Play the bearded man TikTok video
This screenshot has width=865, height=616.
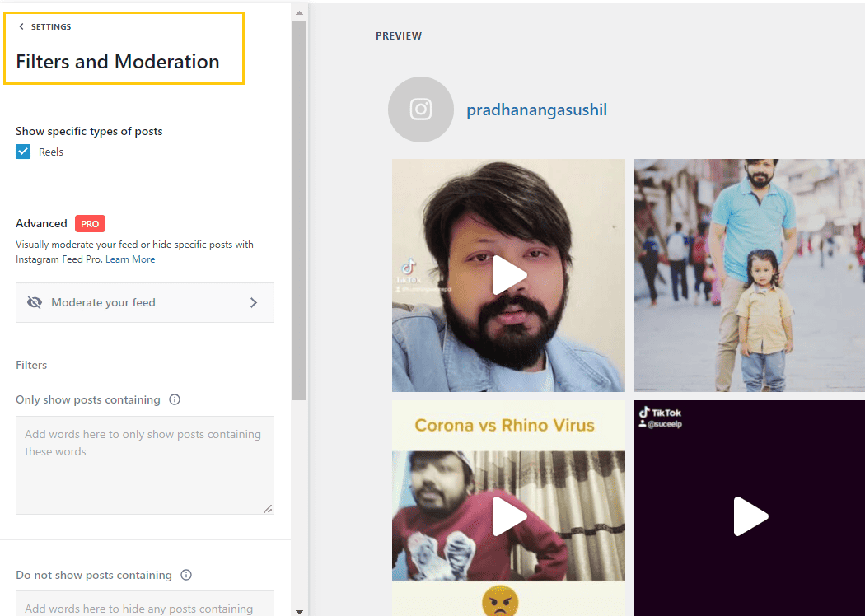tap(508, 275)
